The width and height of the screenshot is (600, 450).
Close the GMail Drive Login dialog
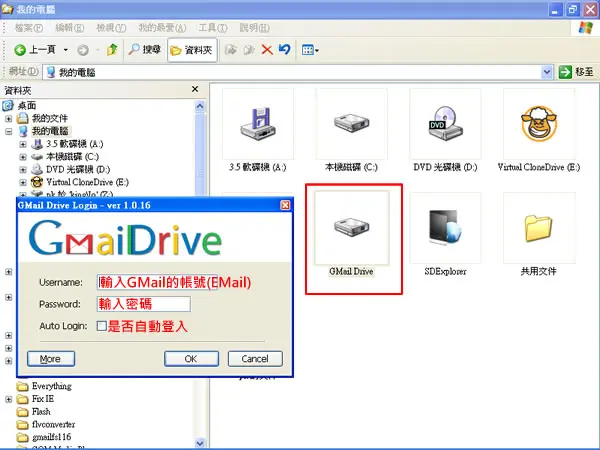click(x=285, y=205)
